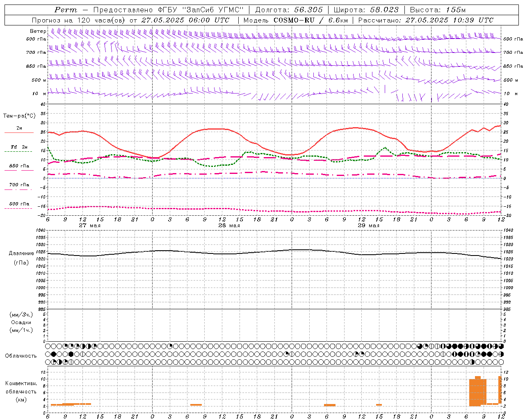Click the "Высота: 155м" header field
This screenshot has height=420, width=525.
[x=438, y=10]
